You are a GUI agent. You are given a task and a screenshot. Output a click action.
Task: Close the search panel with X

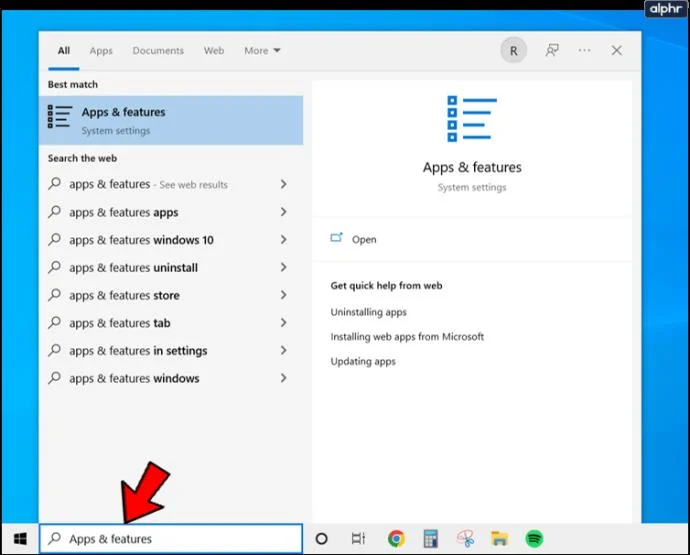click(617, 51)
